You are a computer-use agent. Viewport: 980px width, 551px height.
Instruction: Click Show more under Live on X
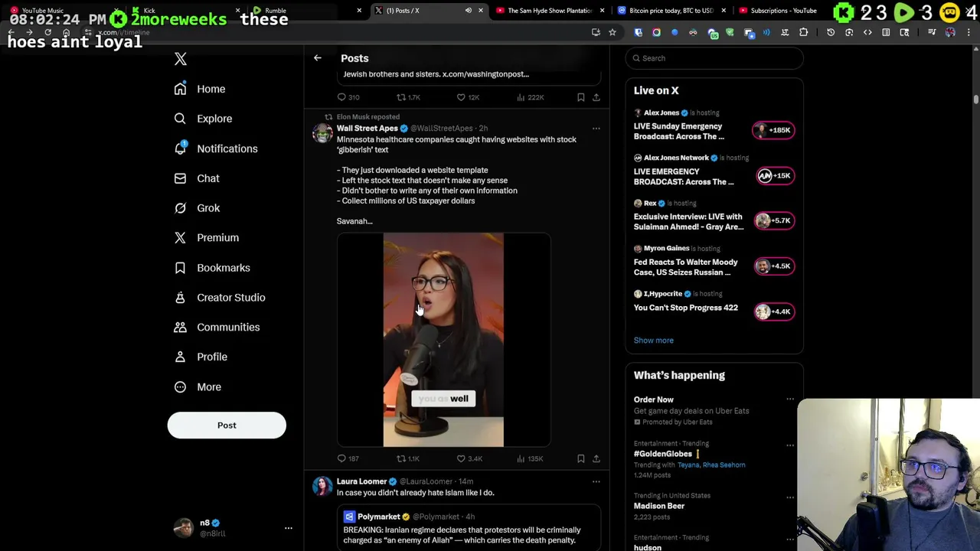654,341
